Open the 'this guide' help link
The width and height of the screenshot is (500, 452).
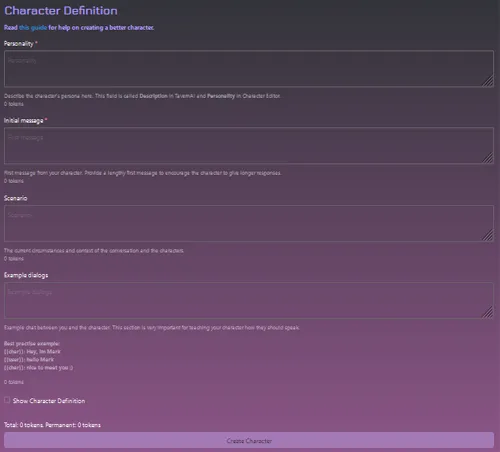(x=33, y=28)
